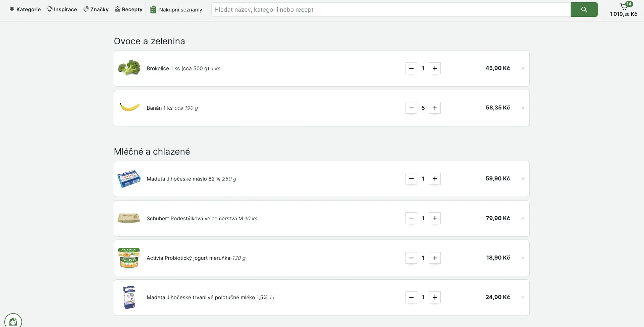The width and height of the screenshot is (644, 327).
Task: Click the máslo price 59,90 Kč
Action: tap(498, 178)
